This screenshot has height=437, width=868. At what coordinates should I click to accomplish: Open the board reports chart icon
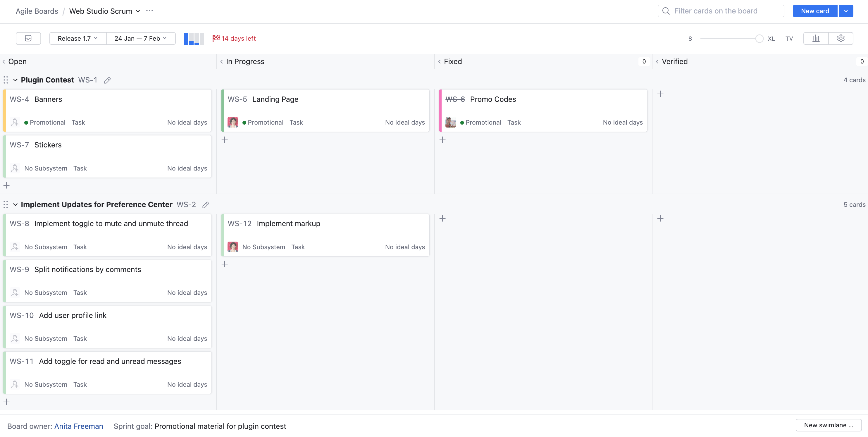click(x=816, y=38)
